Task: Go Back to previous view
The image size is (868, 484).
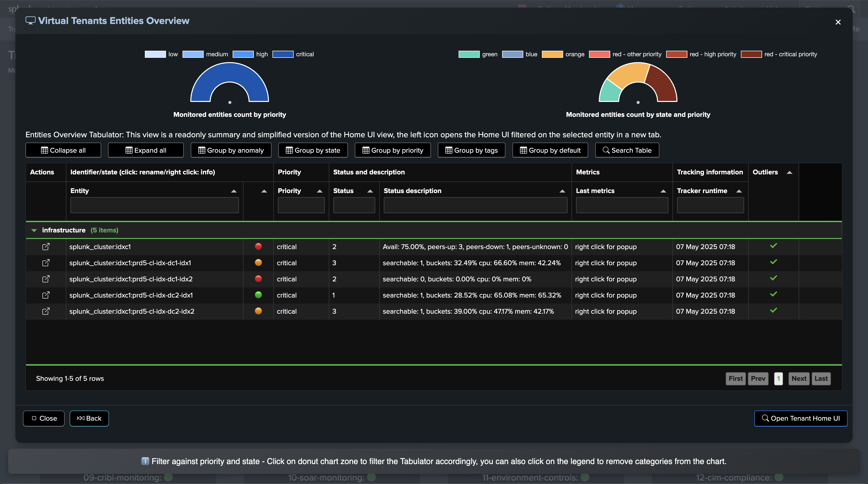Action: pos(89,419)
